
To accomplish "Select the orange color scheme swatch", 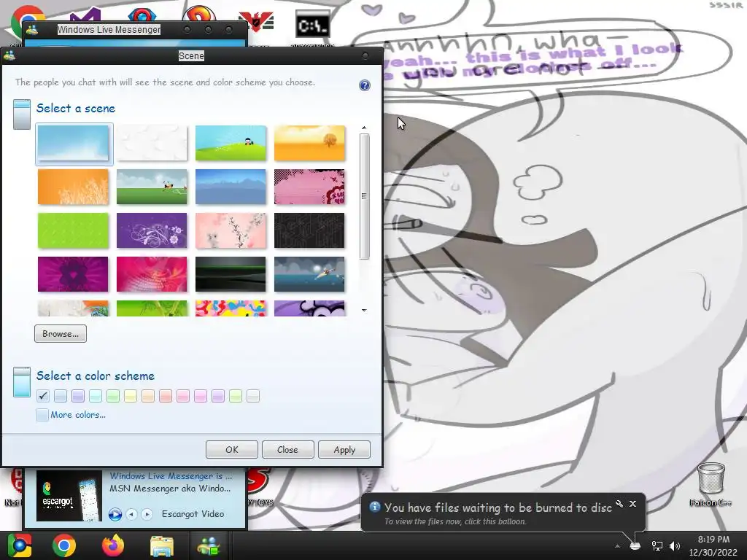I will pyautogui.click(x=148, y=396).
